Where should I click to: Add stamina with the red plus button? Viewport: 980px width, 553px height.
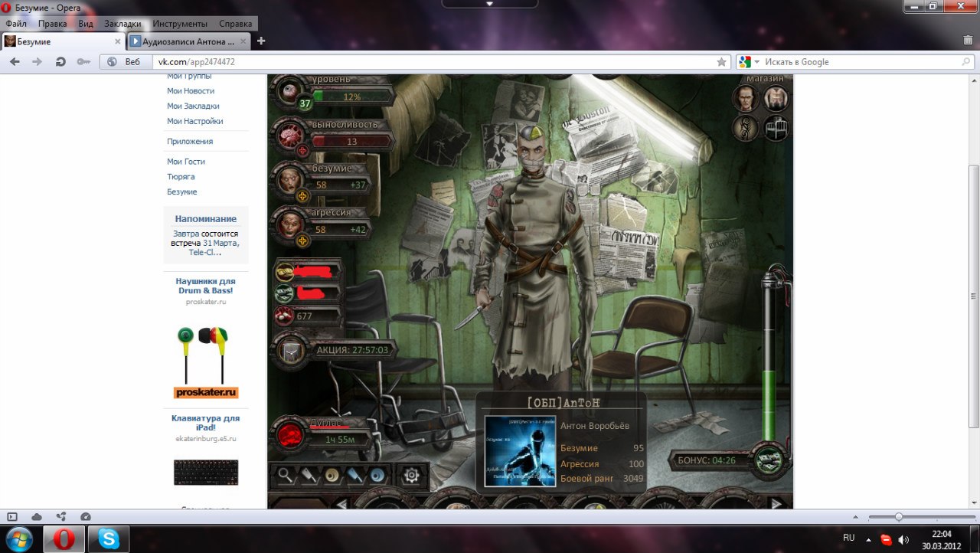click(302, 151)
